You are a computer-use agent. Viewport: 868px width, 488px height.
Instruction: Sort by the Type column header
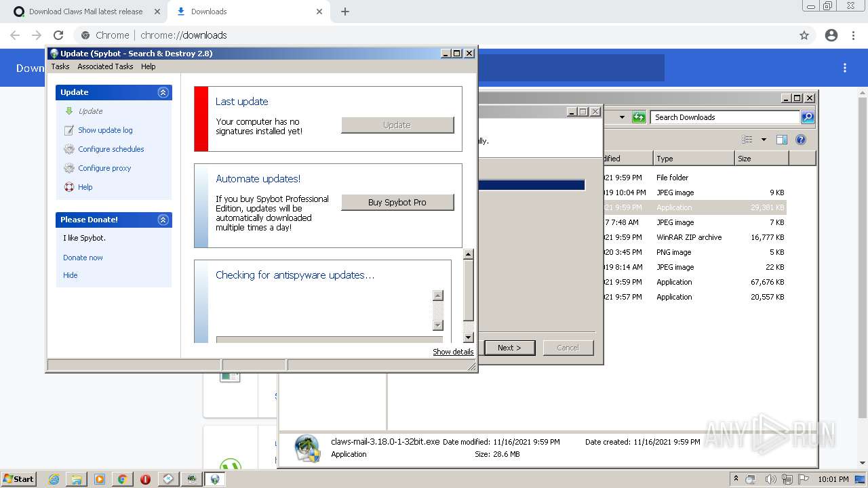694,159
